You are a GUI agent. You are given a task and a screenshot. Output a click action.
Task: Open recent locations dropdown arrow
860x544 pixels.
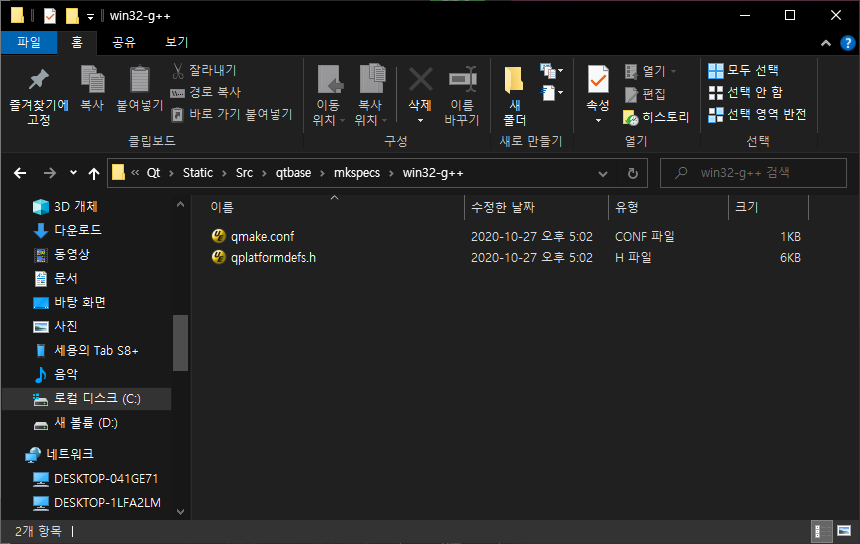[73, 173]
